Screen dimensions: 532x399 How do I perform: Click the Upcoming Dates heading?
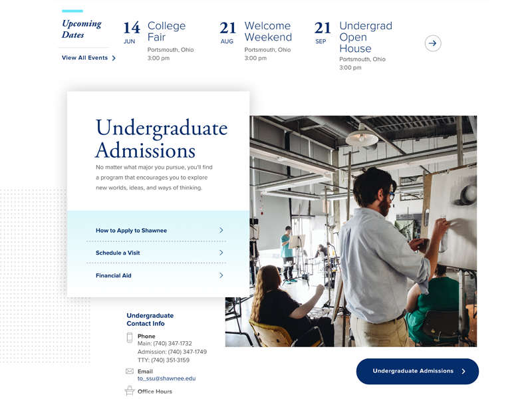click(x=81, y=29)
